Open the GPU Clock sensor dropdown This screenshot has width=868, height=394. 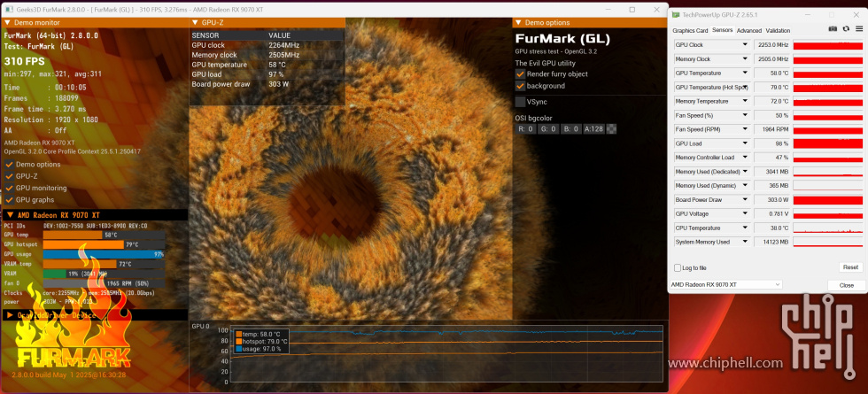pyautogui.click(x=745, y=45)
